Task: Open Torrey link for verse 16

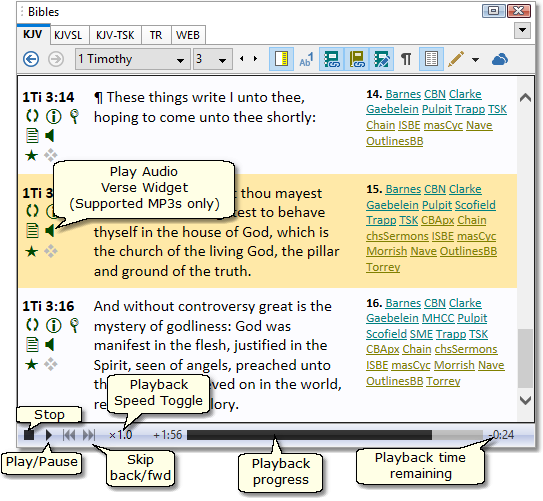Action: point(443,381)
